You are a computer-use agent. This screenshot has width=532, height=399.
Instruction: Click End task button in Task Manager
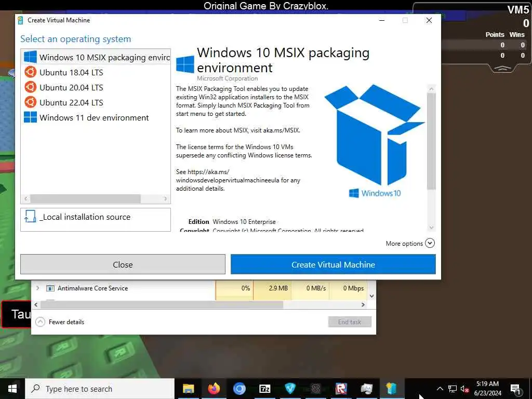350,322
